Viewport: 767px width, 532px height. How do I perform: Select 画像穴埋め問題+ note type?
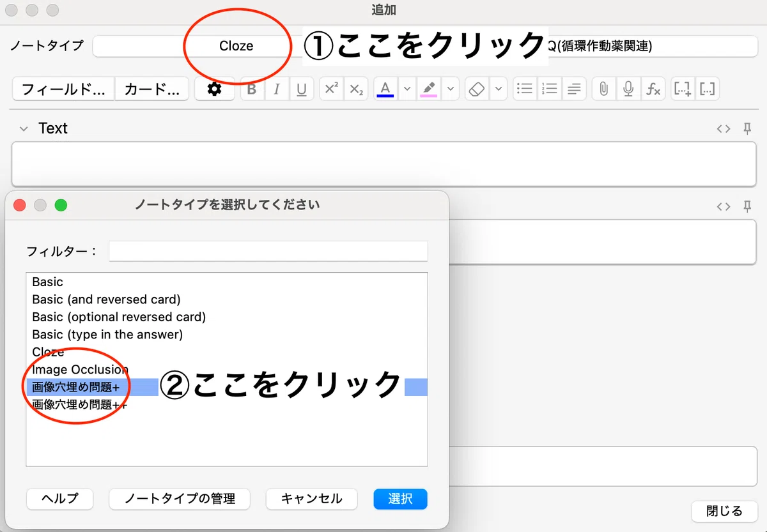click(x=227, y=387)
